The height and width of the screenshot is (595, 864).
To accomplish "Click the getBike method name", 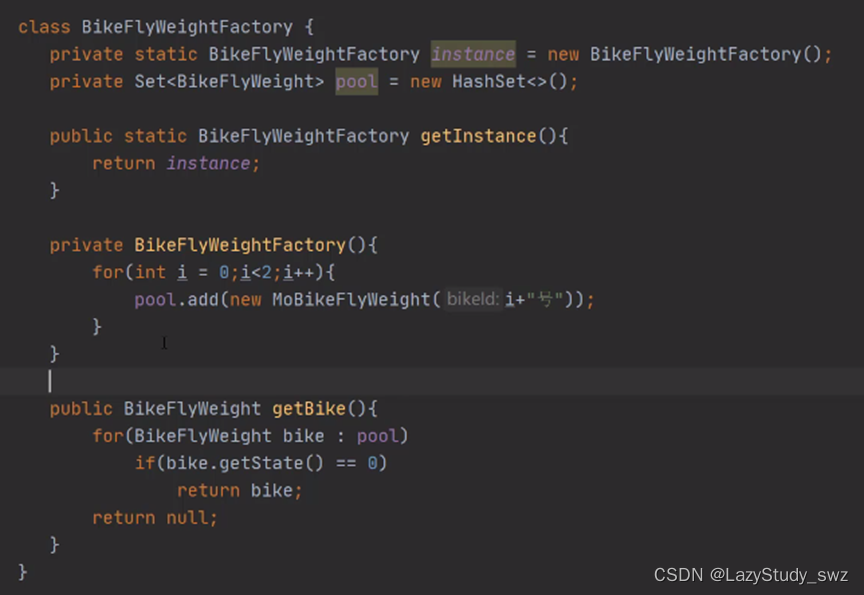I will pyautogui.click(x=309, y=408).
